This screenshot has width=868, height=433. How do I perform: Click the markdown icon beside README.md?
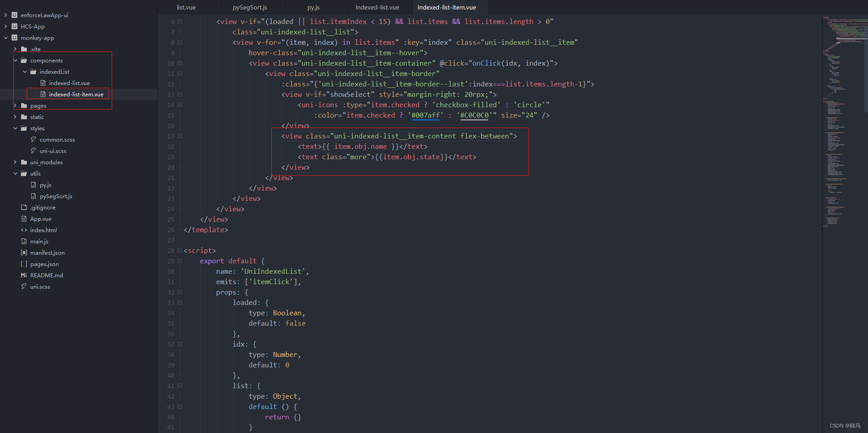click(24, 275)
